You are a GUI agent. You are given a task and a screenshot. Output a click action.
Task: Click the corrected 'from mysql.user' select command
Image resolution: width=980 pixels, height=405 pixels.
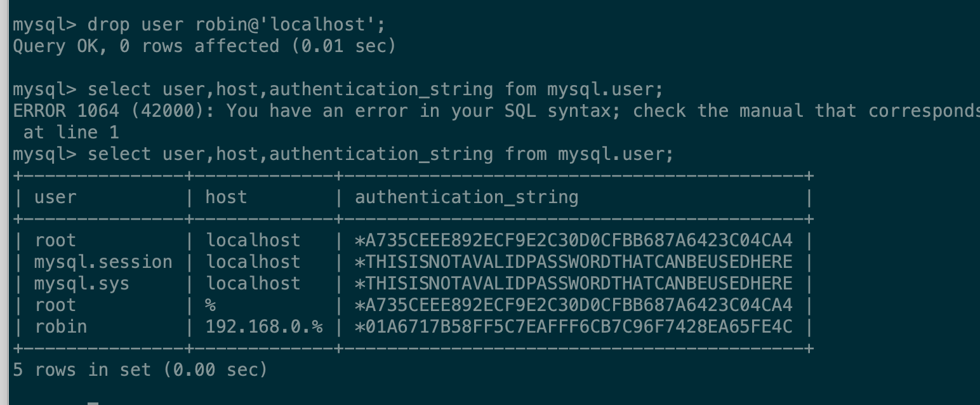tap(343, 154)
